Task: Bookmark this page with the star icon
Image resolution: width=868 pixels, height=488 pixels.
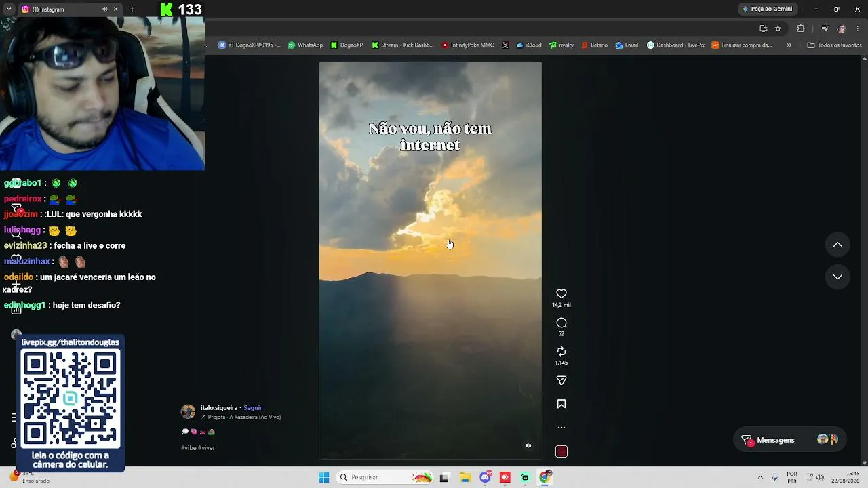Action: click(x=778, y=28)
